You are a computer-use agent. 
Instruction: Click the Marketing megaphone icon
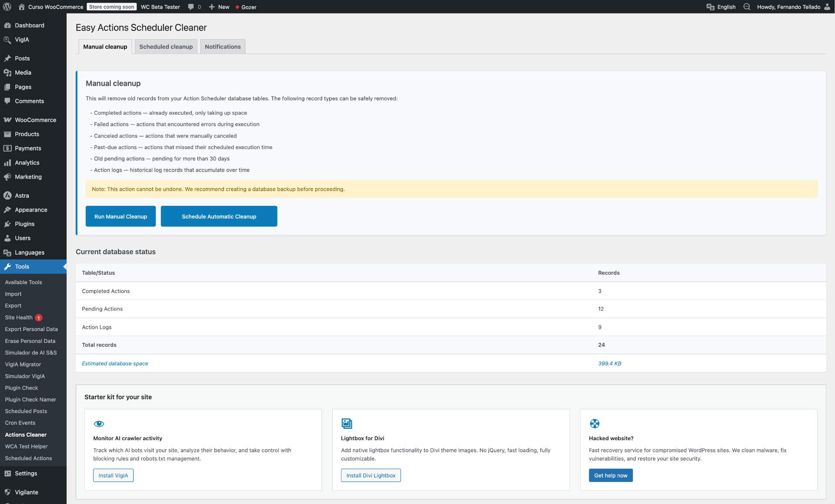(7, 177)
